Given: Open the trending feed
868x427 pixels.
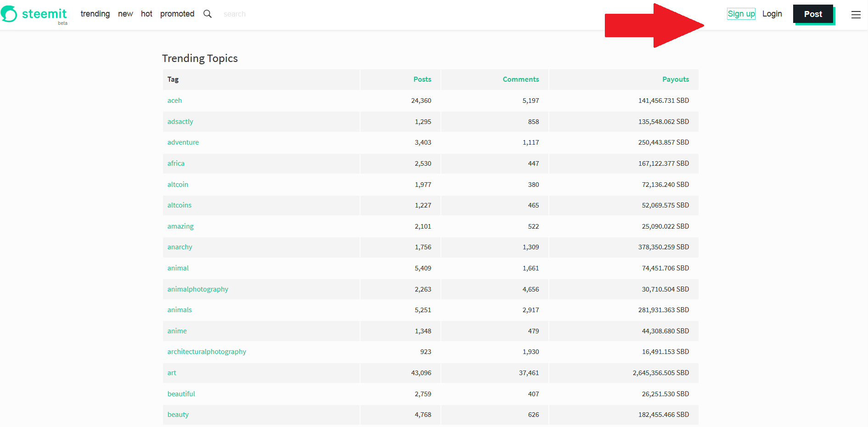Looking at the screenshot, I should click(x=95, y=14).
